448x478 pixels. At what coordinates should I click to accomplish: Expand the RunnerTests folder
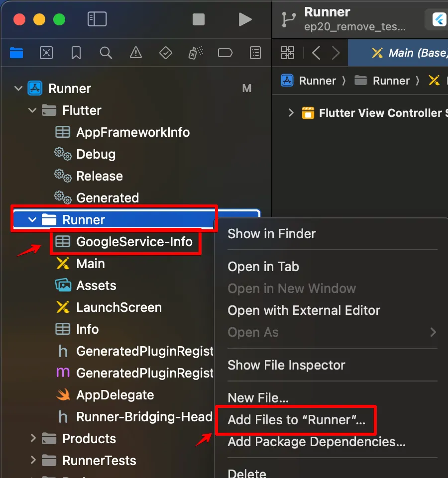33,460
